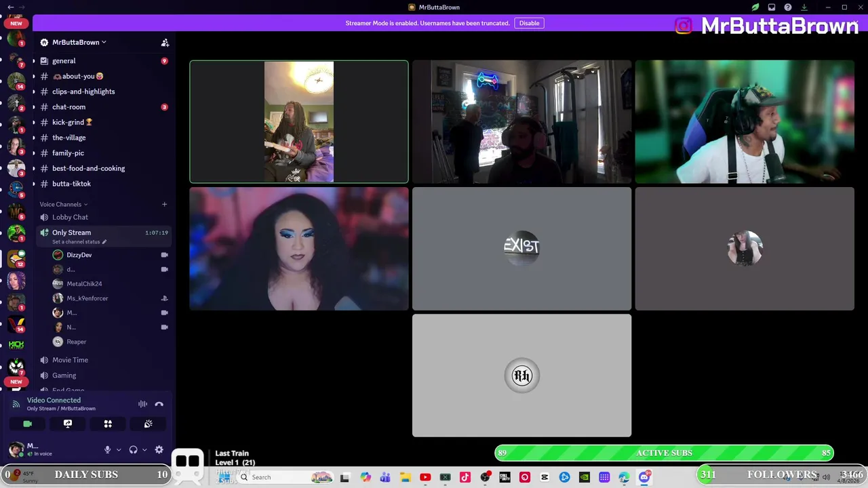Expand threads under the general channel

coord(34,61)
